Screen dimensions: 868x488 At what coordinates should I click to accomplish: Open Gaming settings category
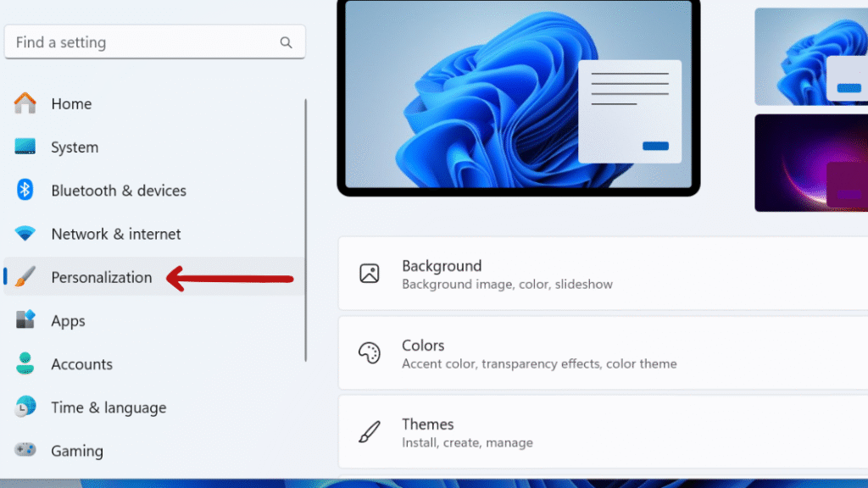click(154, 451)
